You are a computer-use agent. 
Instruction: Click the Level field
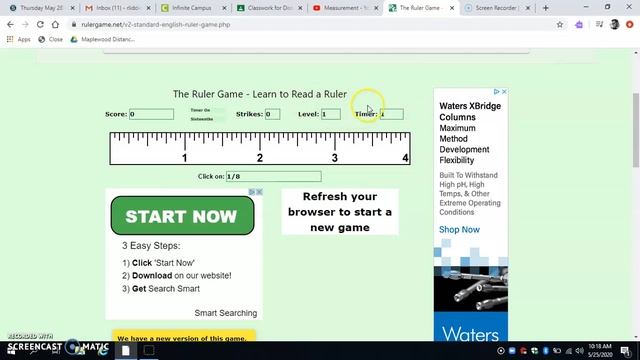tap(331, 114)
